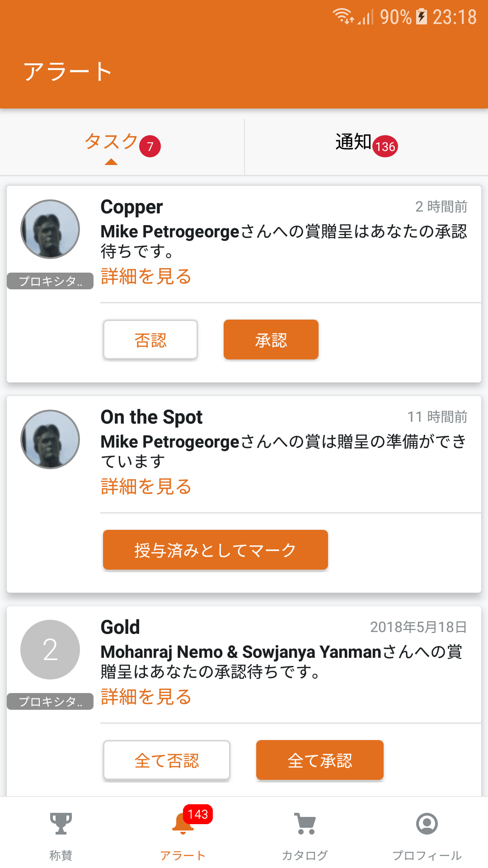Open 詳細を見る for the Gold award
488x868 pixels.
point(146,697)
